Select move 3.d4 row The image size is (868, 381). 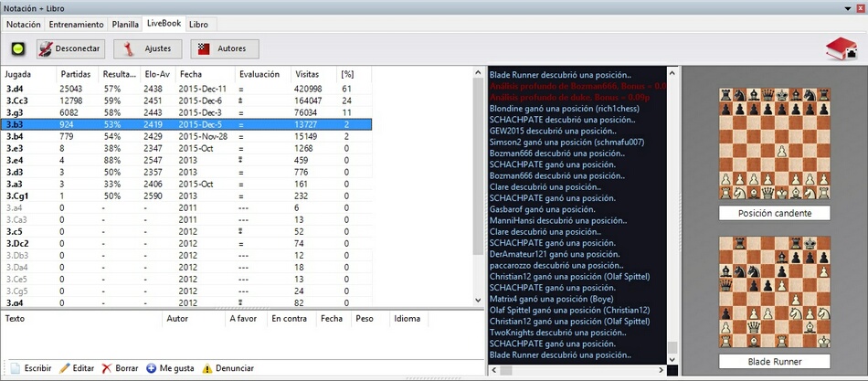[186, 89]
